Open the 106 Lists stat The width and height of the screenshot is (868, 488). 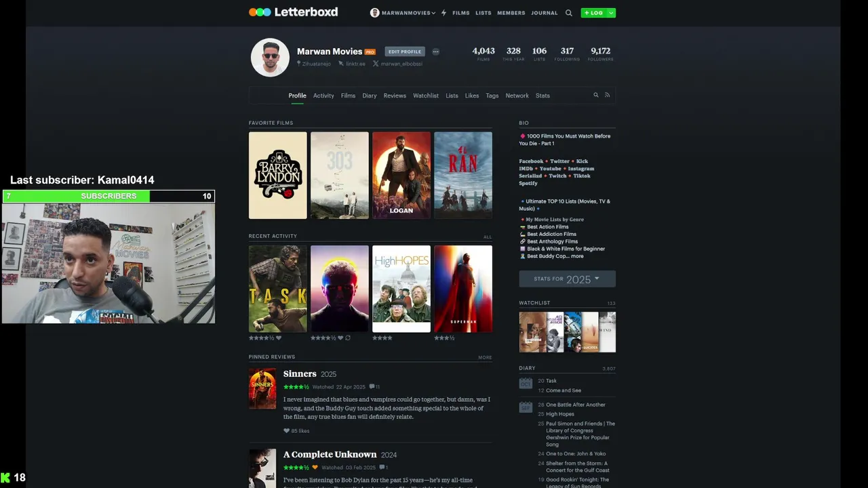click(539, 54)
